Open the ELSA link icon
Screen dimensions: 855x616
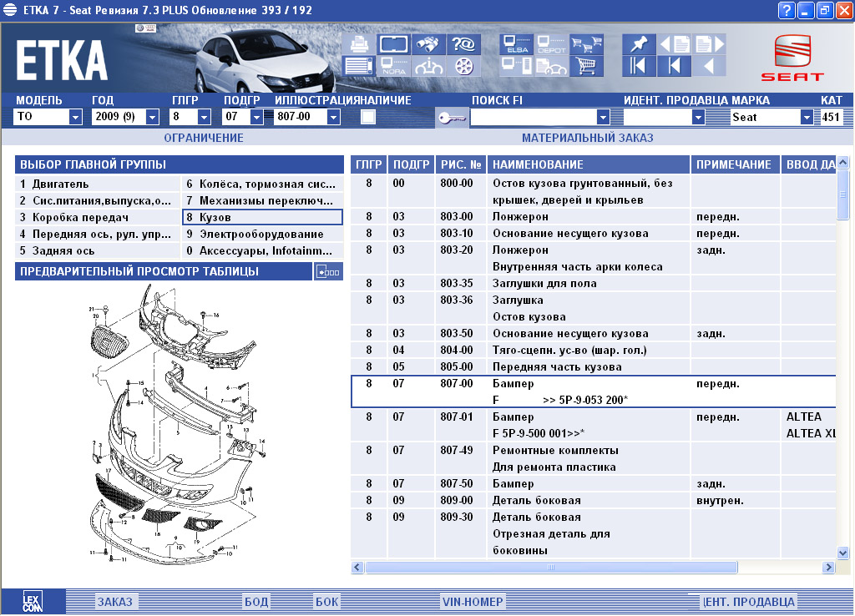point(516,43)
